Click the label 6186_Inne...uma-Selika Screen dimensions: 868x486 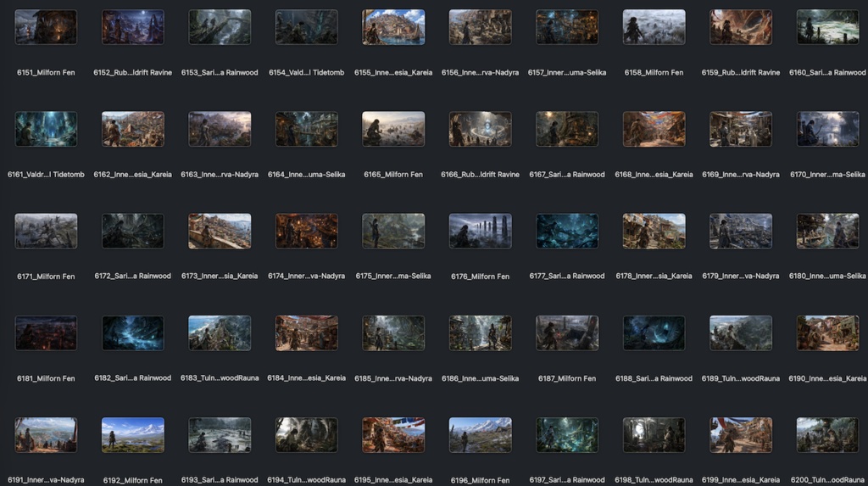pos(480,378)
